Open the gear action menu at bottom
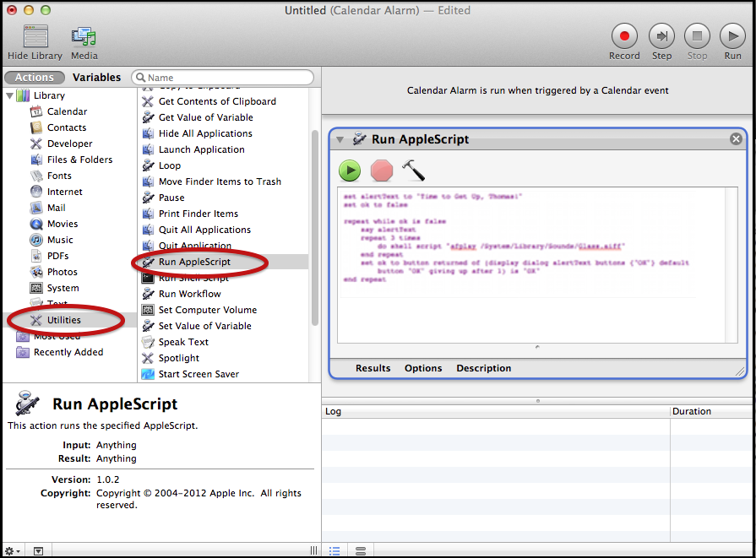Screen dimensions: 756x558 [x=13, y=550]
